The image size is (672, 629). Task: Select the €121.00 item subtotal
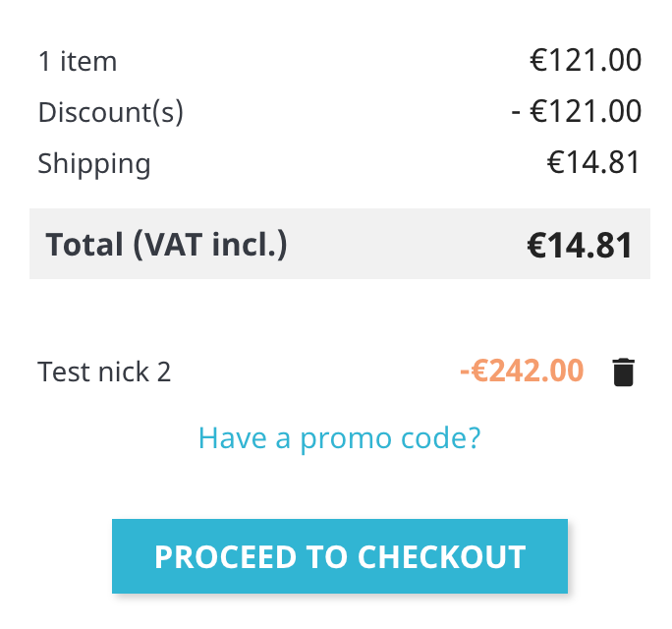pyautogui.click(x=586, y=61)
